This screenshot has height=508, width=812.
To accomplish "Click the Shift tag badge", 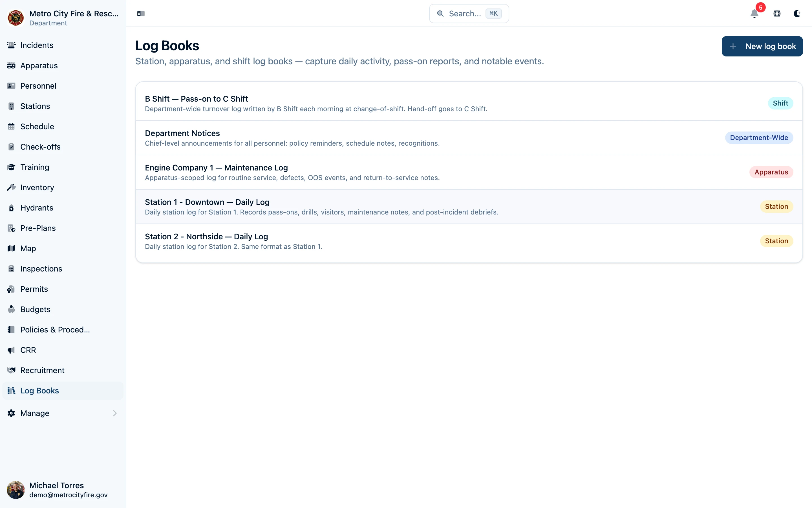I will 780,103.
